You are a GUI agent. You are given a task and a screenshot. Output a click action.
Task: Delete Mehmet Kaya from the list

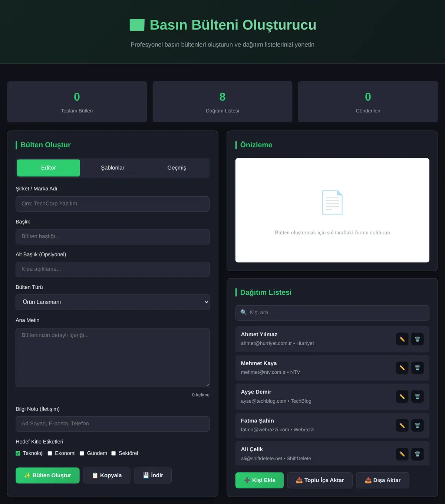(x=417, y=368)
